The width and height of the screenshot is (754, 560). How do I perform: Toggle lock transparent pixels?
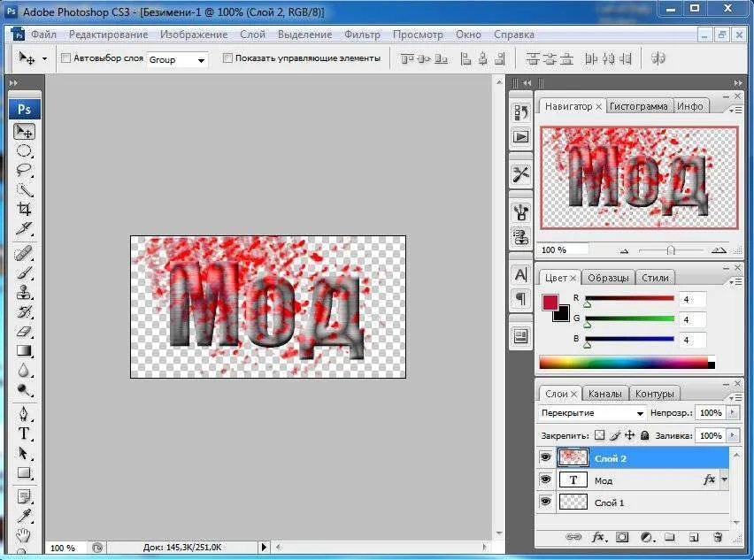point(599,435)
